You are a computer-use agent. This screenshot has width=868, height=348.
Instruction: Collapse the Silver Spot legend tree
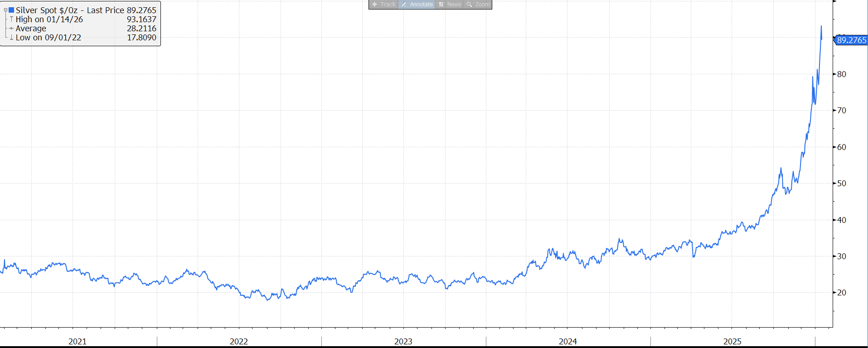(x=5, y=10)
